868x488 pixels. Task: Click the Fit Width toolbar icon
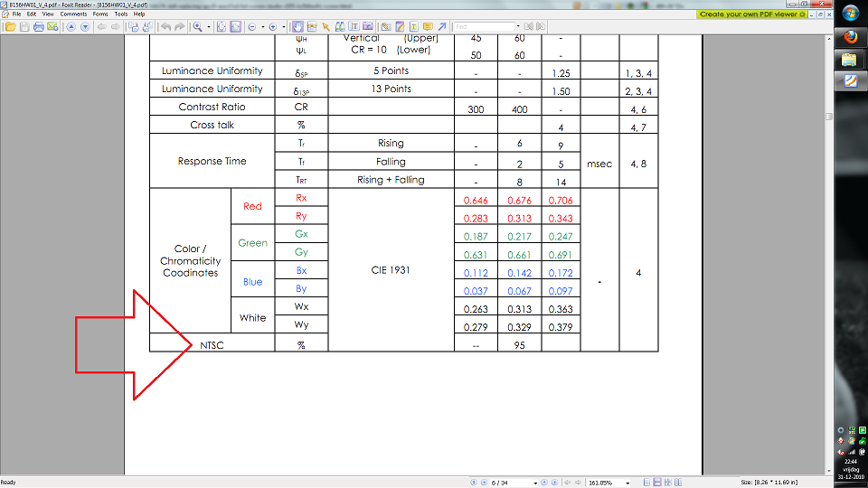pyautogui.click(x=235, y=26)
